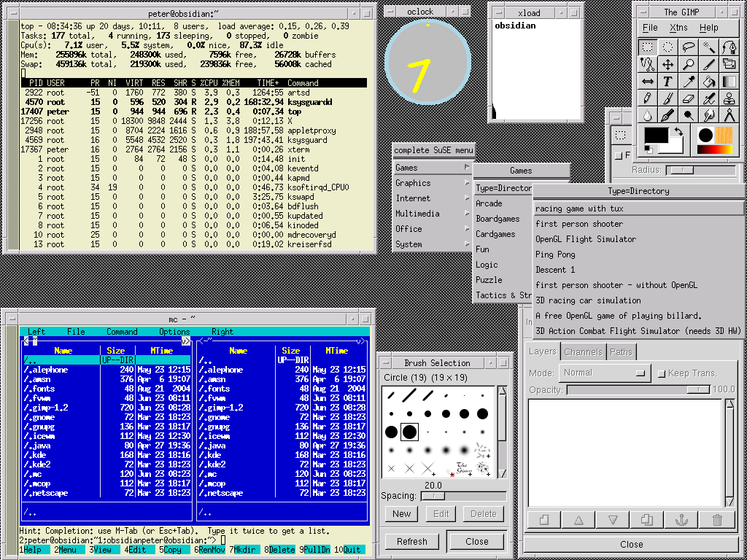Select the 'racing game with tux' entry
Image resolution: width=747 pixels, height=560 pixels.
coord(638,209)
